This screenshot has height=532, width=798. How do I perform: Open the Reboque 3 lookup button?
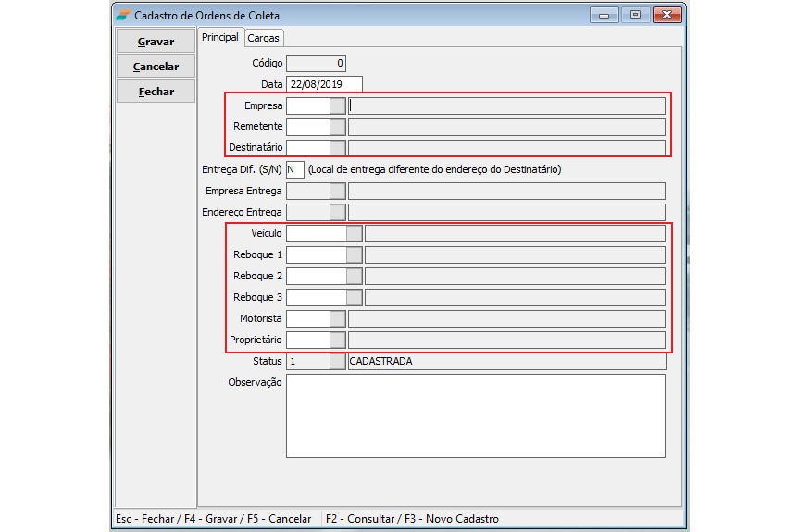355,297
